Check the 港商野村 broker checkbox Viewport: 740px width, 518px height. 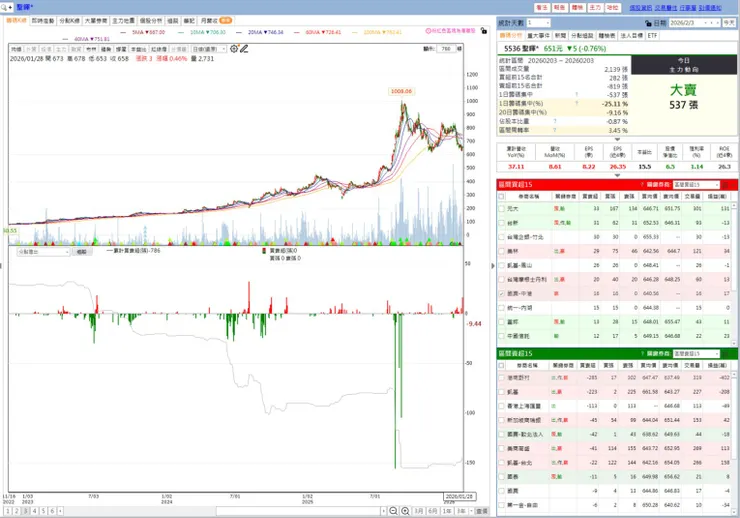click(501, 377)
